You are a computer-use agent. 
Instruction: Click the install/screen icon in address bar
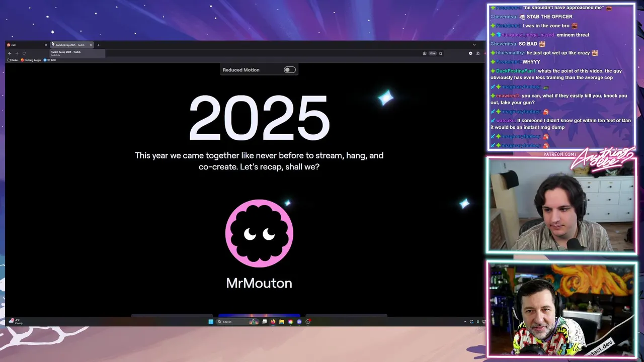(x=425, y=53)
